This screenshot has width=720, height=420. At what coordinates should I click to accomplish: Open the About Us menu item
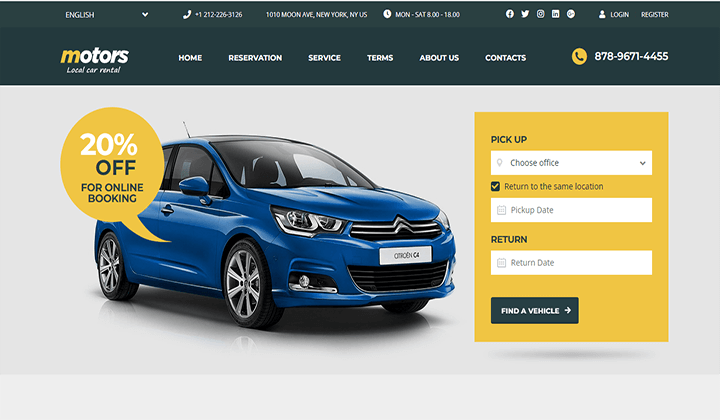[439, 58]
